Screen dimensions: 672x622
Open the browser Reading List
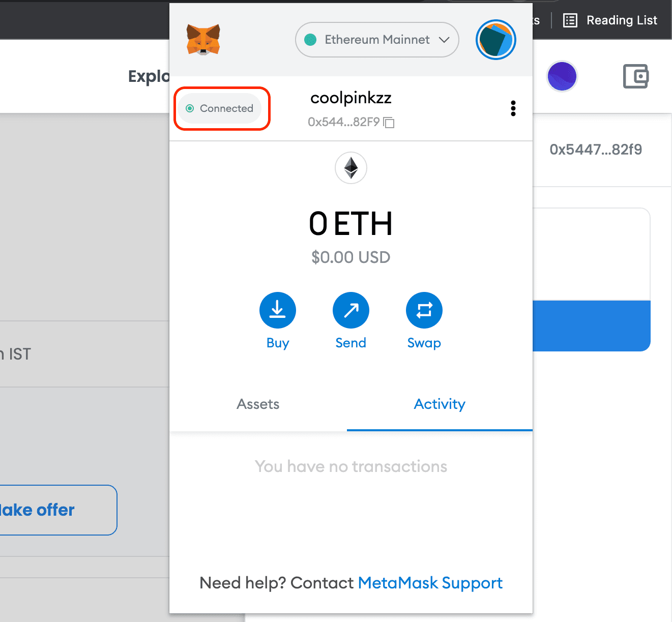point(610,20)
